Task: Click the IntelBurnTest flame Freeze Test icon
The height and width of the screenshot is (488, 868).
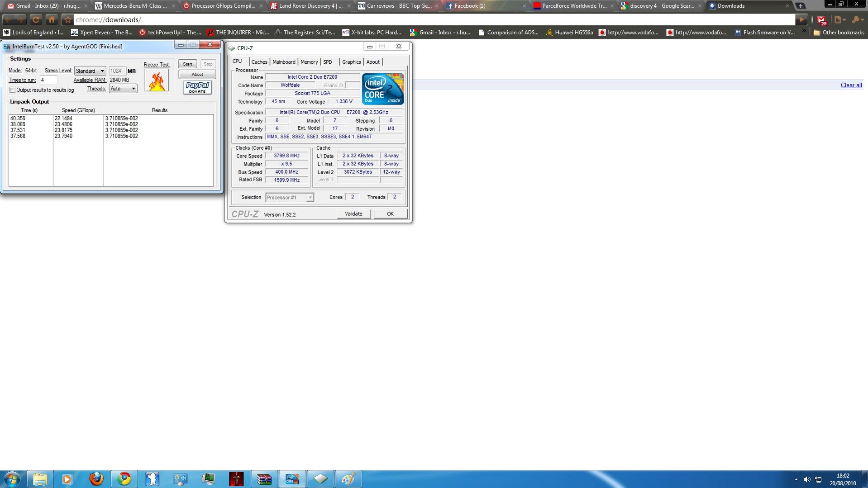Action: (157, 80)
